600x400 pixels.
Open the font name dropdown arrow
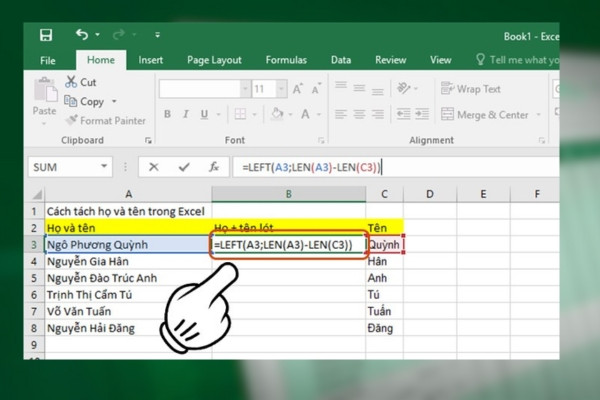[x=245, y=89]
